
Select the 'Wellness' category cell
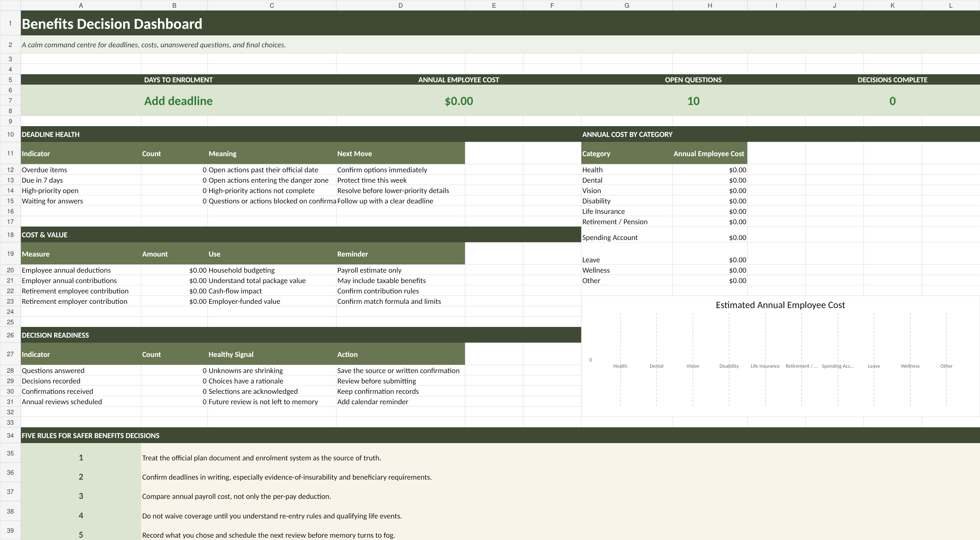point(627,270)
